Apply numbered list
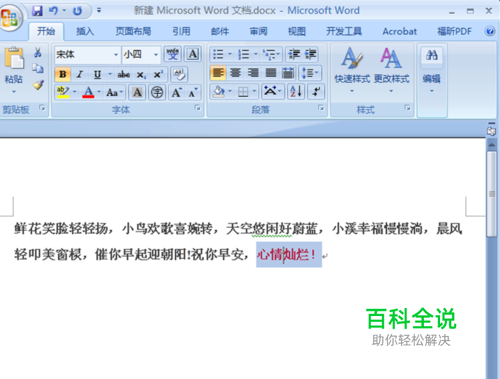Image resolution: width=500 pixels, height=379 pixels. 244,54
